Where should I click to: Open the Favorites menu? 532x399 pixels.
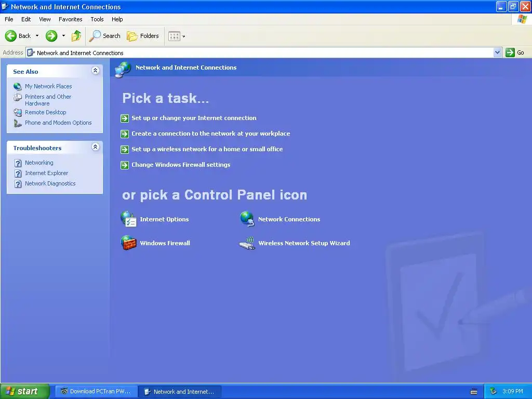(70, 19)
